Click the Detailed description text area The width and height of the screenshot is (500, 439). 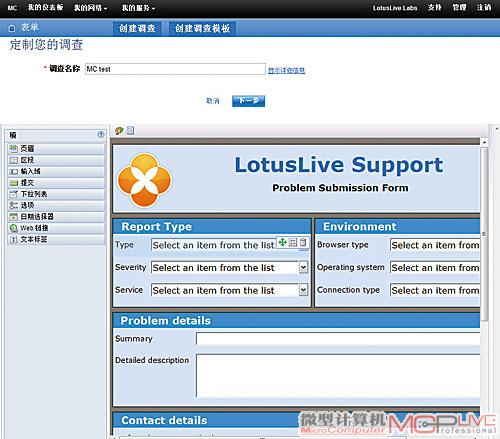tap(338, 376)
